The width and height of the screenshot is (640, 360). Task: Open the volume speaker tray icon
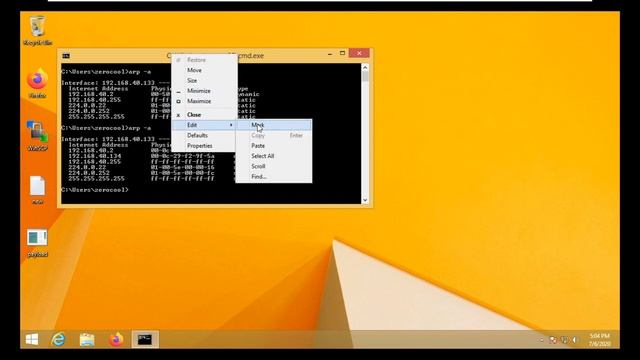point(576,340)
